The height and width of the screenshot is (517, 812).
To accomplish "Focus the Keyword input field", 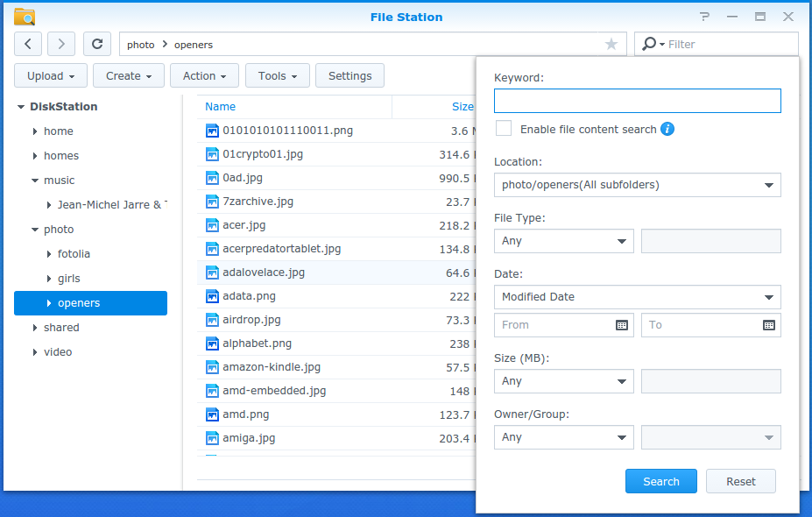I will pos(638,101).
